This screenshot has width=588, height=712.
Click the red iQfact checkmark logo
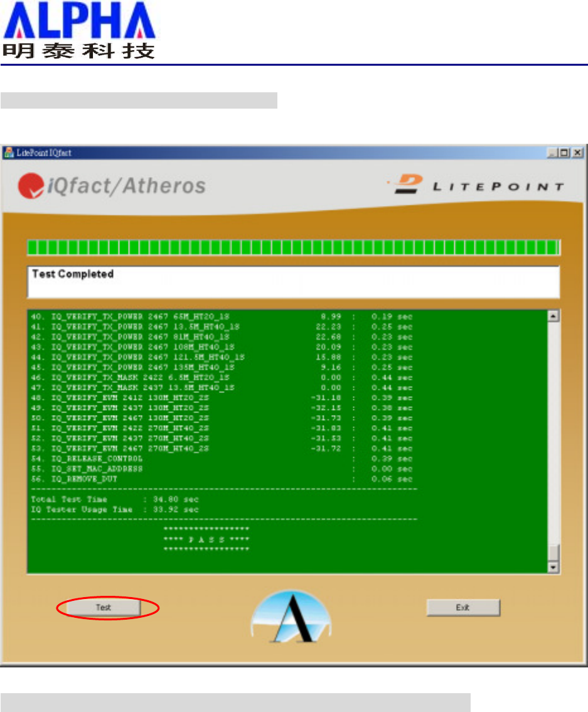pyautogui.click(x=31, y=186)
